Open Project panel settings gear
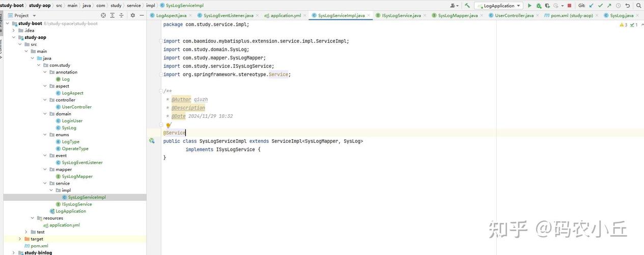644x255 pixels. tap(133, 15)
